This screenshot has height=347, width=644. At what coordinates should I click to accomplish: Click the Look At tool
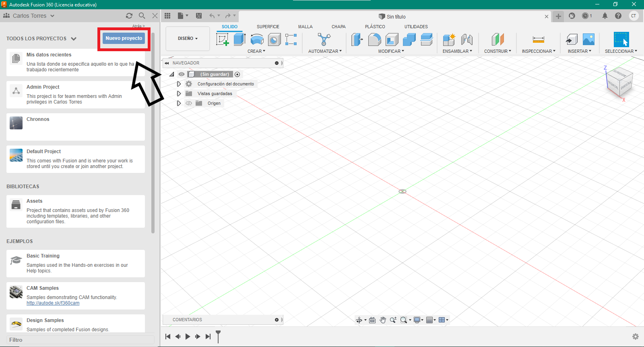coord(372,320)
